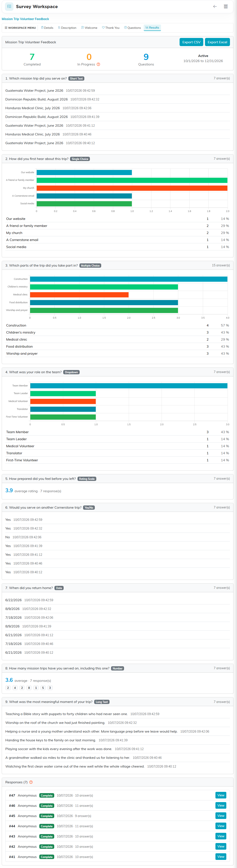237x868 pixels.
Task: Click the Number badge on question 8
Action: point(118,669)
